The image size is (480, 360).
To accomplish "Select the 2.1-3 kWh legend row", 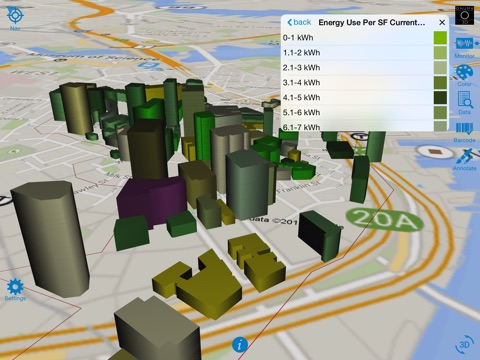I will click(x=365, y=68).
